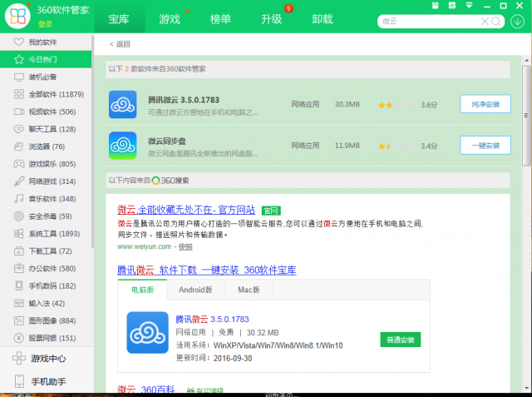Viewport: 532px width, 397px height.
Task: Click scrollbar up arrow in results
Action: (526, 61)
